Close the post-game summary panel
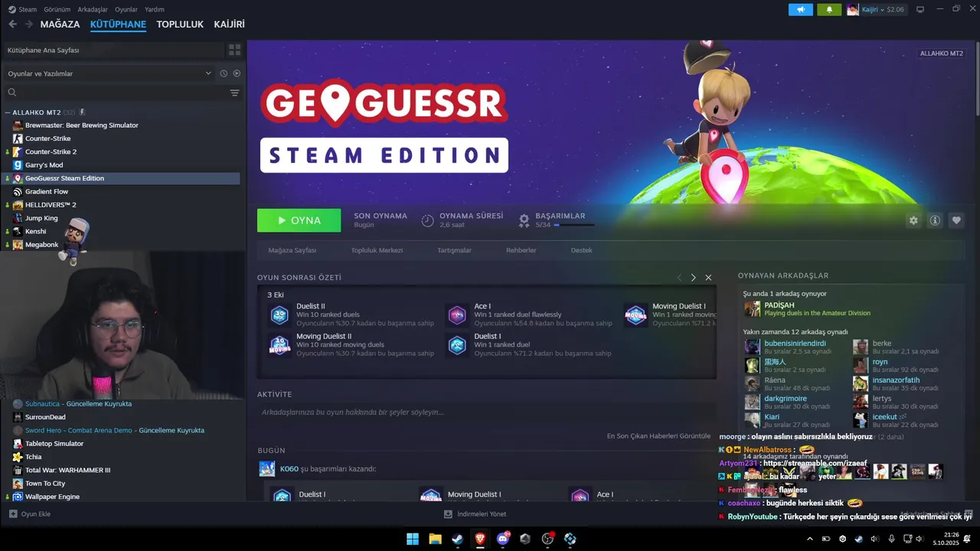 point(708,278)
